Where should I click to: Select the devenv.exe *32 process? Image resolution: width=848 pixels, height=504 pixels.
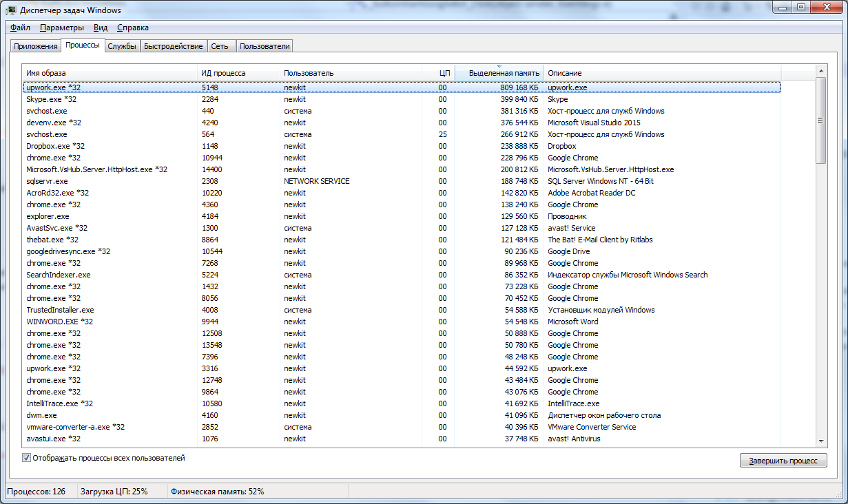coord(402,123)
